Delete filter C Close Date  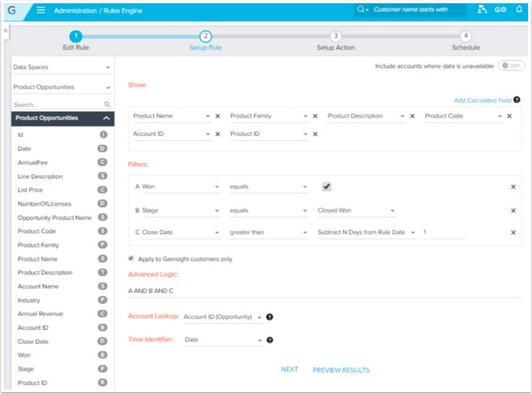513,232
